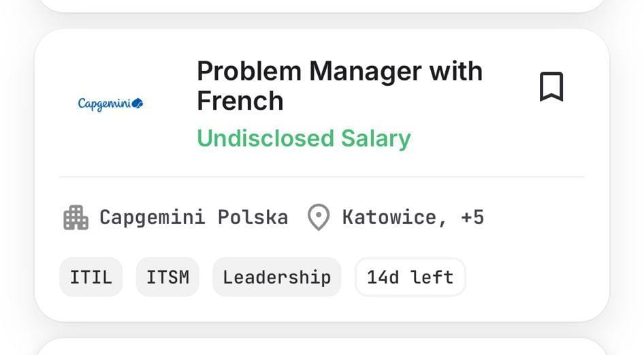Click the 14d left badge
Image resolution: width=644 pixels, height=355 pixels.
coord(410,277)
